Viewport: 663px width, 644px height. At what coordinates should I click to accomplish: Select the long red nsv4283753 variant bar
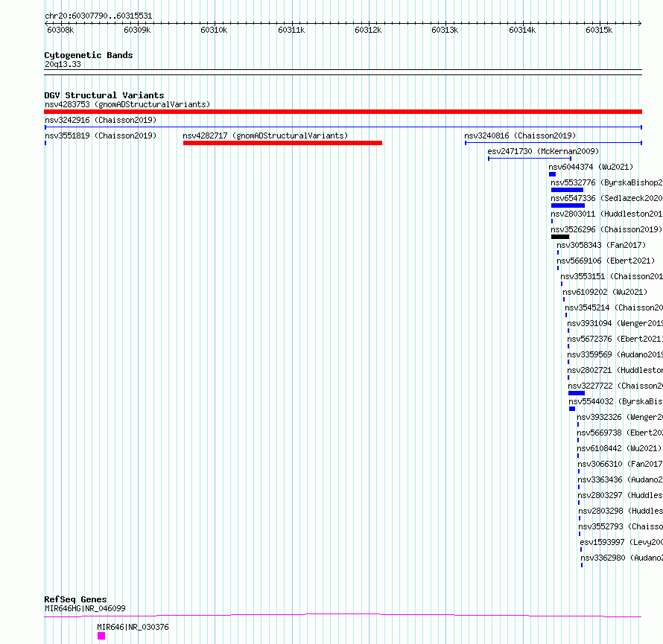343,112
